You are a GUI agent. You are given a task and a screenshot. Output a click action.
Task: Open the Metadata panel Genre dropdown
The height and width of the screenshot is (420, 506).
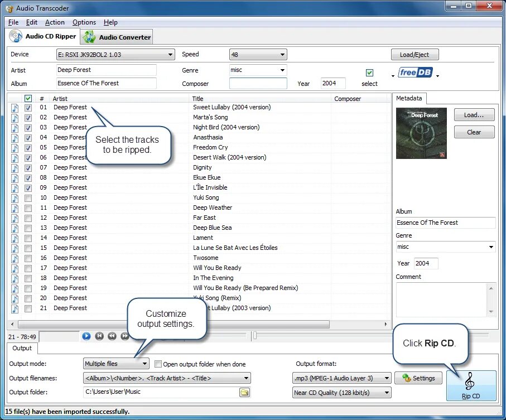446,247
